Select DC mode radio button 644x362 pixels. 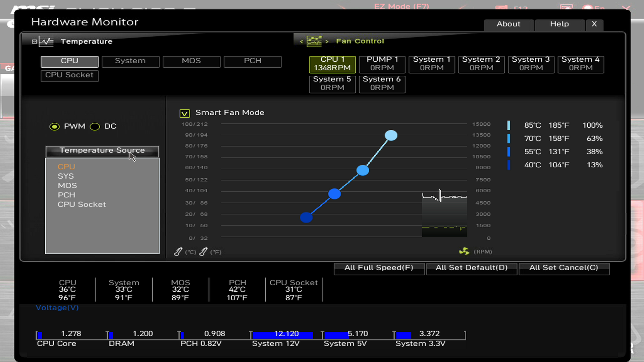tap(95, 126)
